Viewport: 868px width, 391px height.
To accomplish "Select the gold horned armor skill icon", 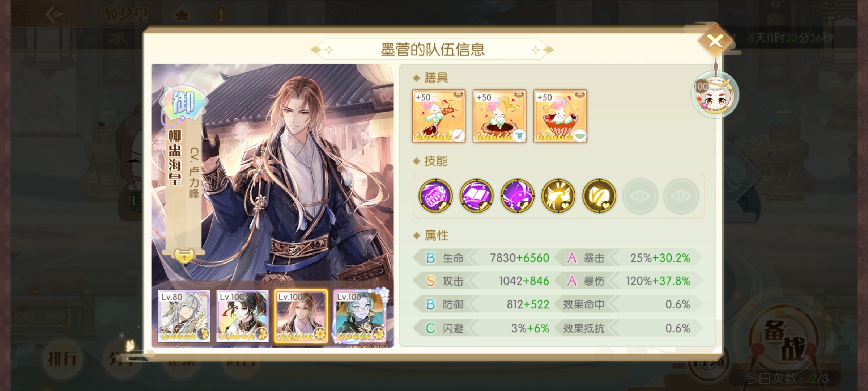I will (x=558, y=196).
